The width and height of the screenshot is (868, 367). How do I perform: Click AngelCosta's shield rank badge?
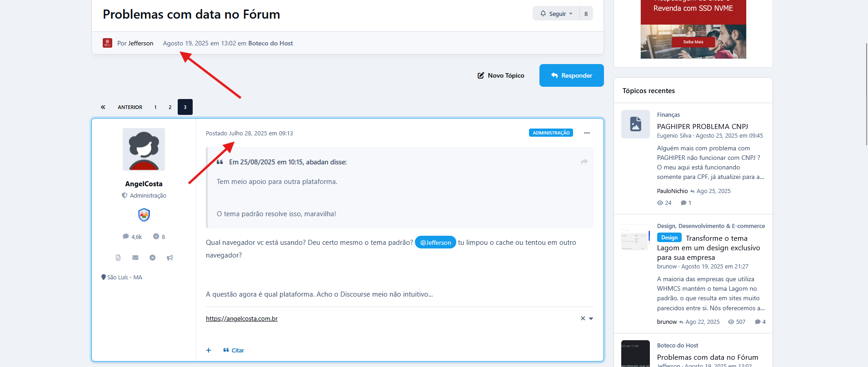144,215
